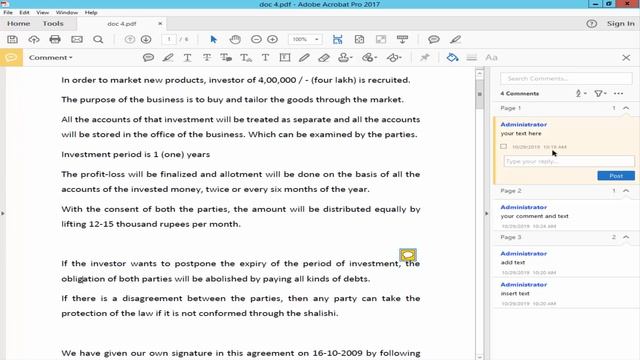
Task: Select the Hand pan tool
Action: (235, 40)
